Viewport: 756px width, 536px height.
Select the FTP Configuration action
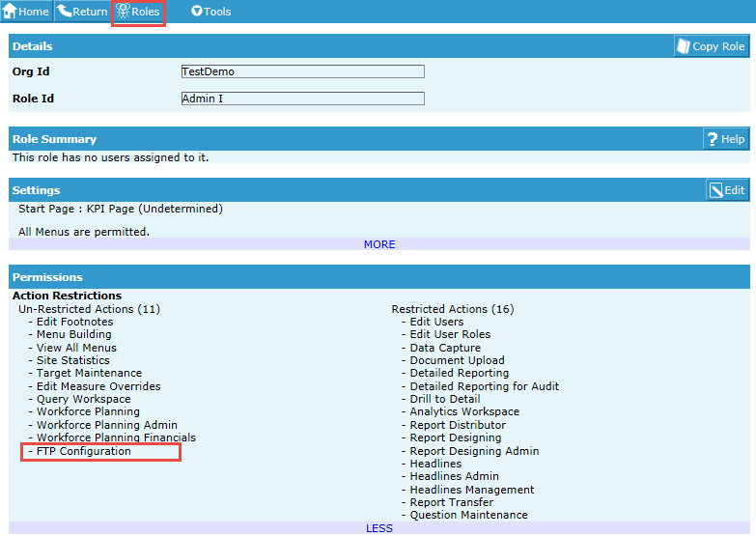(x=84, y=451)
